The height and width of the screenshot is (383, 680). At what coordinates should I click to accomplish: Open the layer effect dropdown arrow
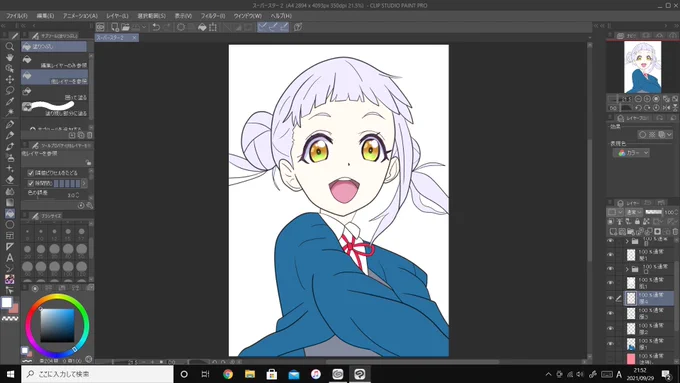669,135
